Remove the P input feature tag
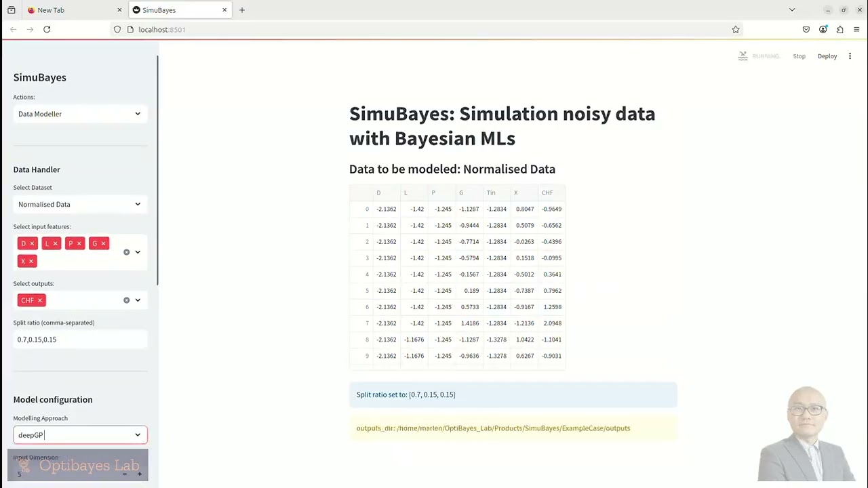The height and width of the screenshot is (488, 868). 79,243
